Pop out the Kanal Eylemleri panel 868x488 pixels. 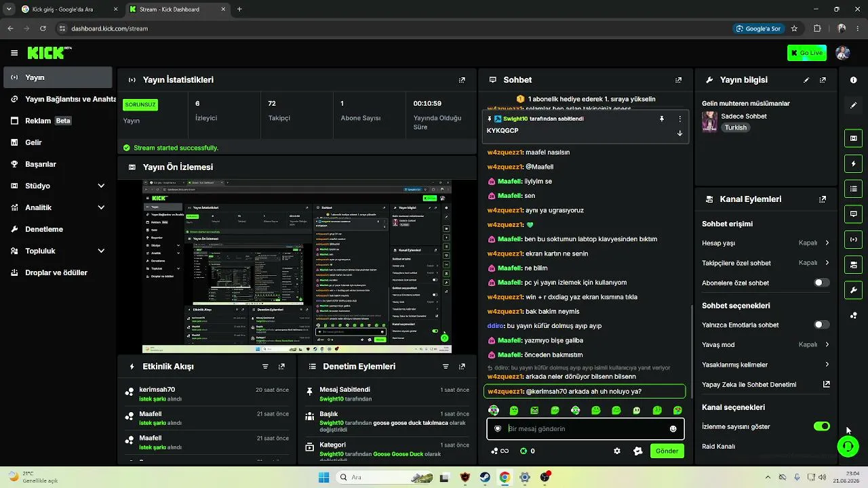[823, 199]
